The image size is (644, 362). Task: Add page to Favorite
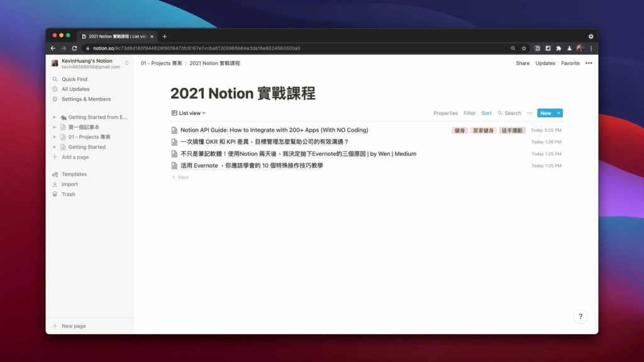tap(570, 63)
